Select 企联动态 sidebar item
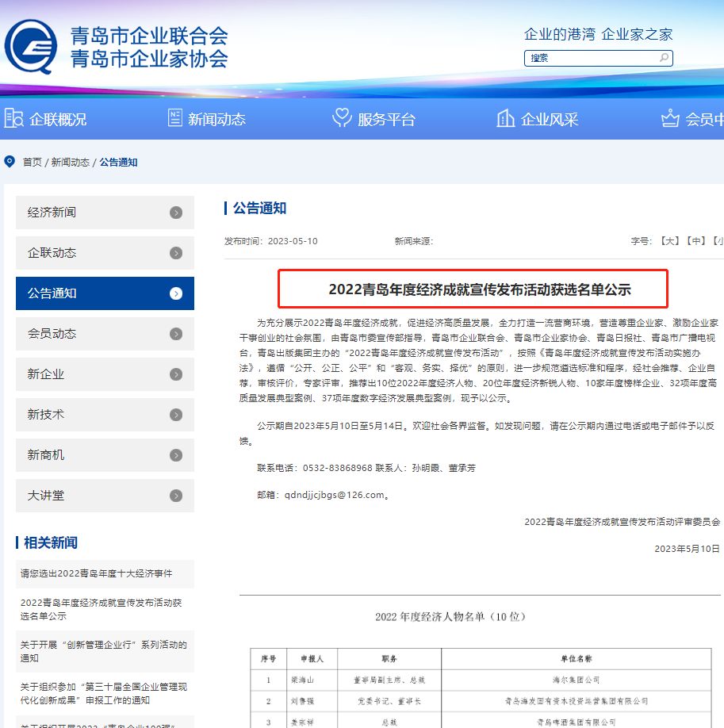724x728 pixels. click(x=105, y=253)
